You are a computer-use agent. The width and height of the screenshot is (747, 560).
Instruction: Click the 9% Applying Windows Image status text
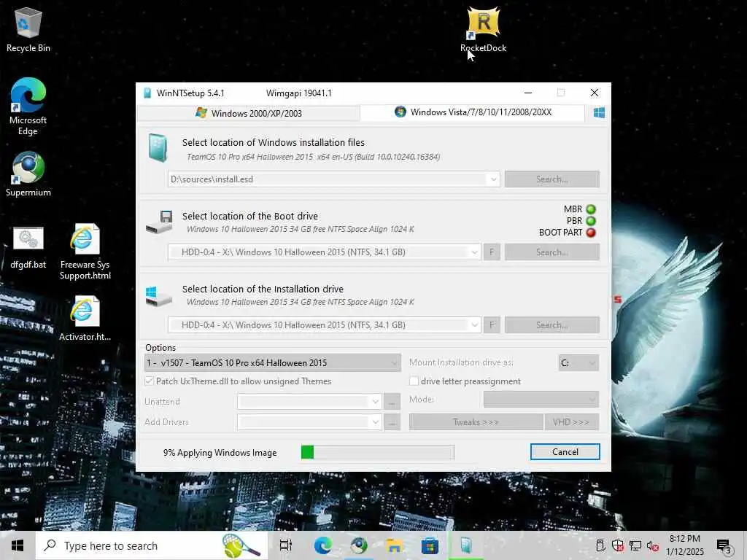click(220, 453)
